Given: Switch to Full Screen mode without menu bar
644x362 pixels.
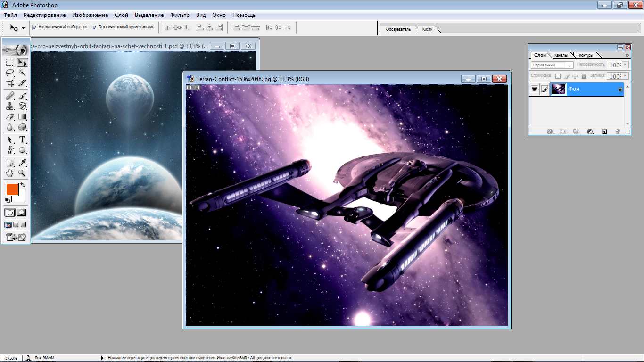Looking at the screenshot, I should 23,225.
